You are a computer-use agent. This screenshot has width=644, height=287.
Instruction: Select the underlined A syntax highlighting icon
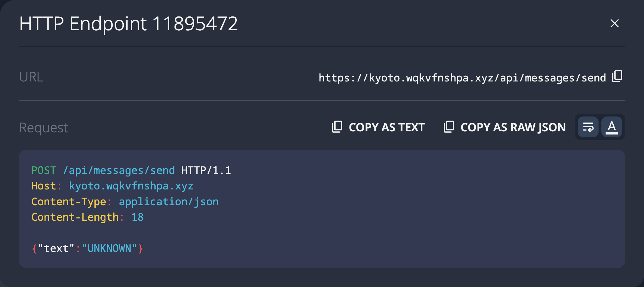pyautogui.click(x=612, y=127)
